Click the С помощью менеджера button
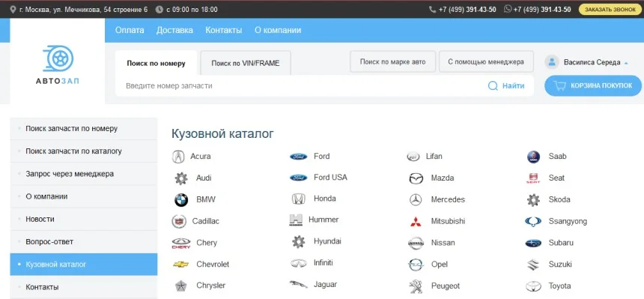Screen dimensions: 644x299 click(x=486, y=61)
